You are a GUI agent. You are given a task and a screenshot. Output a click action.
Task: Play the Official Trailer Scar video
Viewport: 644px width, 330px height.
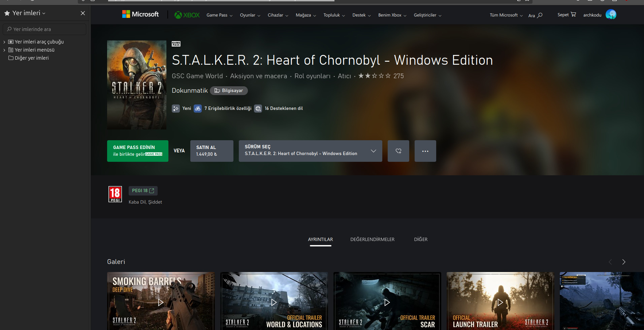coord(387,302)
